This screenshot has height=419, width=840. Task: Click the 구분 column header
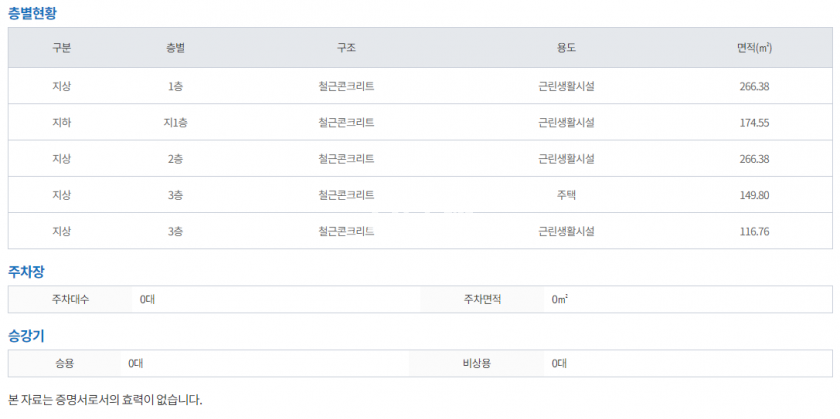pos(61,47)
